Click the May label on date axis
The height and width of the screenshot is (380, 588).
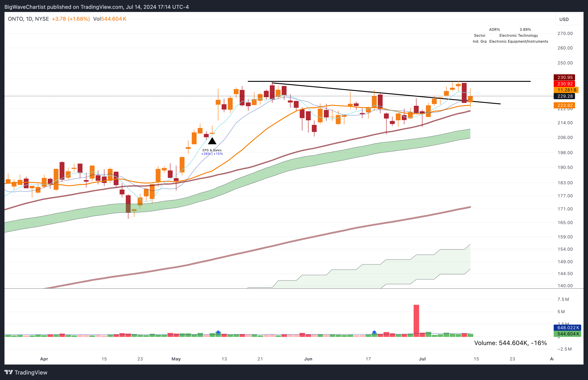point(176,359)
